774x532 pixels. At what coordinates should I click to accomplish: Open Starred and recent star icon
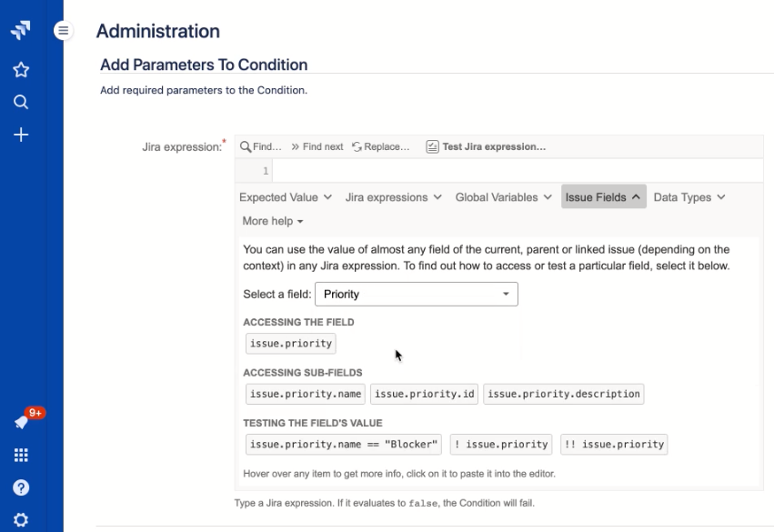pos(21,70)
